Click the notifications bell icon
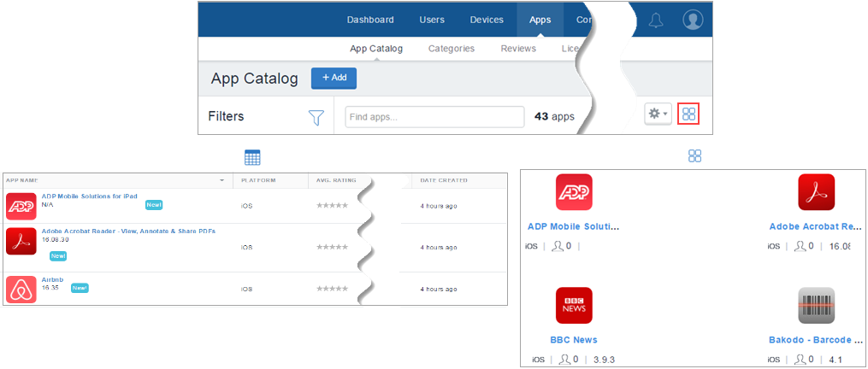 [656, 20]
